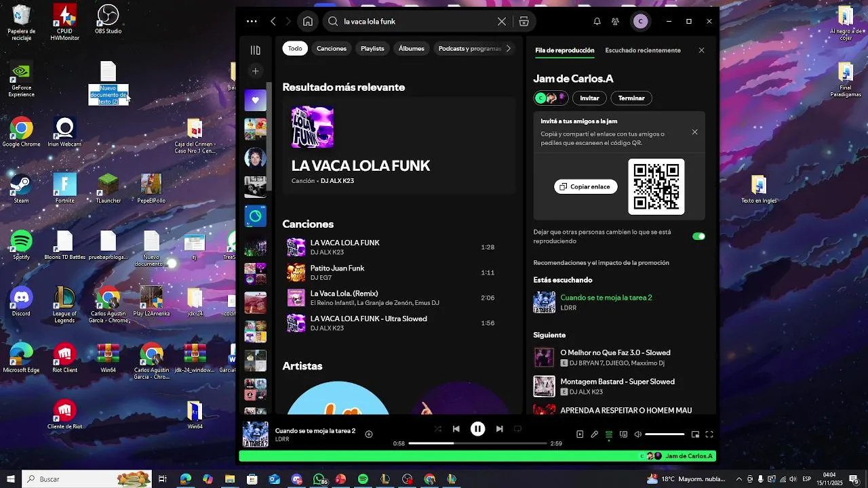The width and height of the screenshot is (868, 488).
Task: Toggle the play queue panel
Action: point(609,434)
